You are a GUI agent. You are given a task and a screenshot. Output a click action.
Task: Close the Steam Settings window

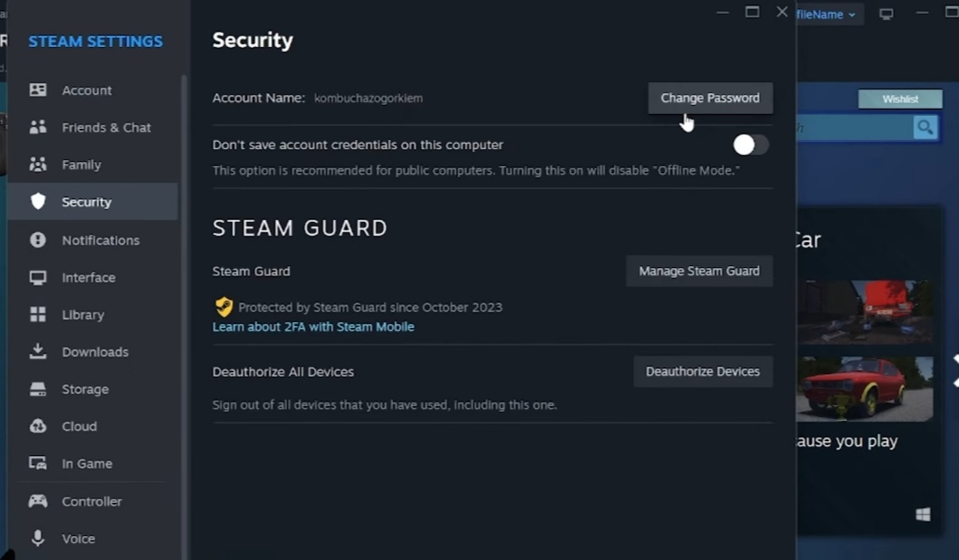click(781, 12)
